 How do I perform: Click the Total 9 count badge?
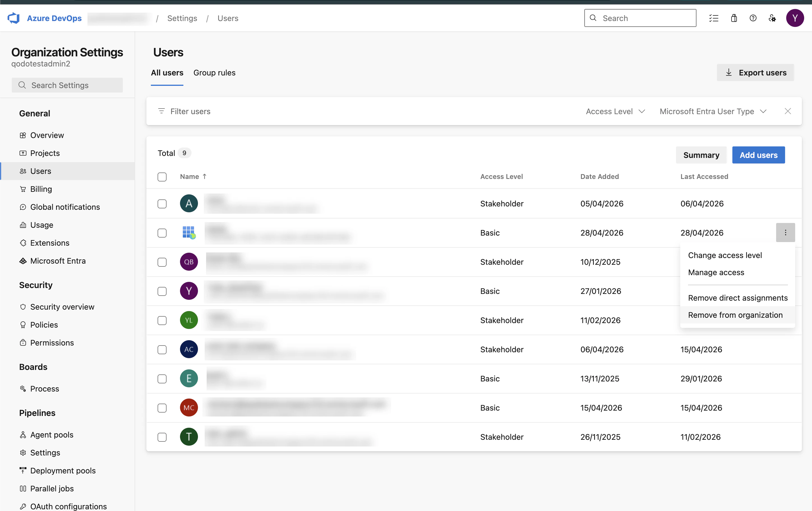point(184,153)
